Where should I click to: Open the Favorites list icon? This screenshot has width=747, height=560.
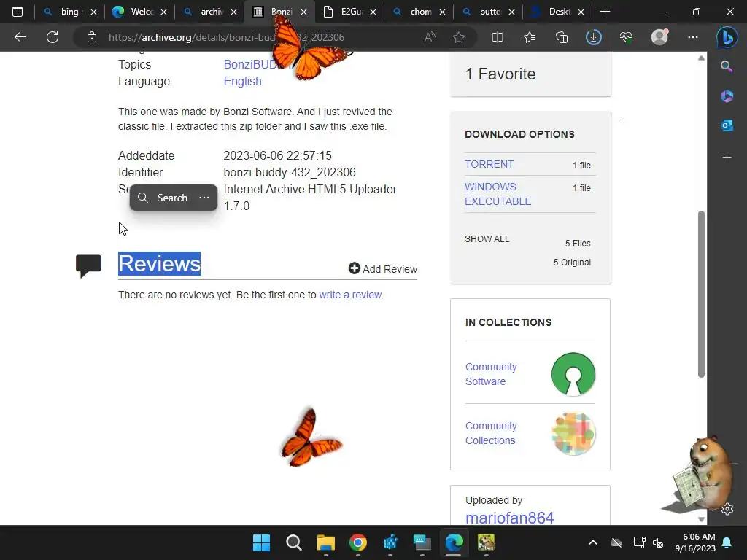[530, 37]
